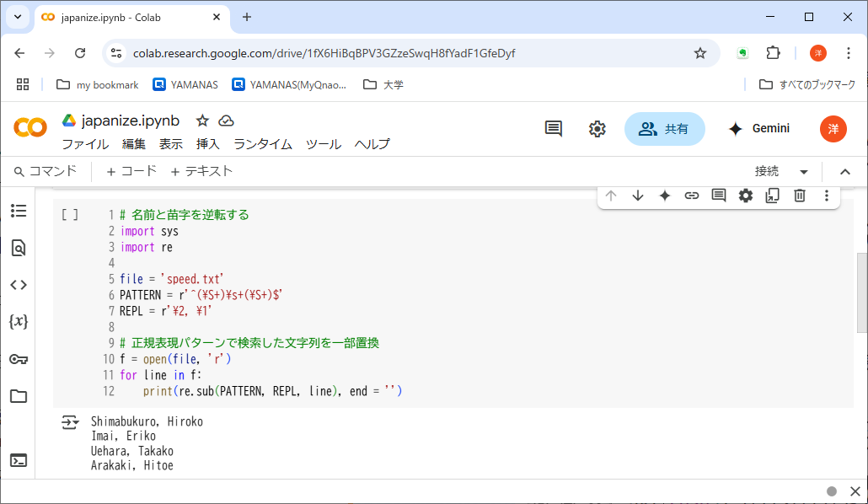Open the variables inspector panel
The height and width of the screenshot is (504, 868).
19,322
